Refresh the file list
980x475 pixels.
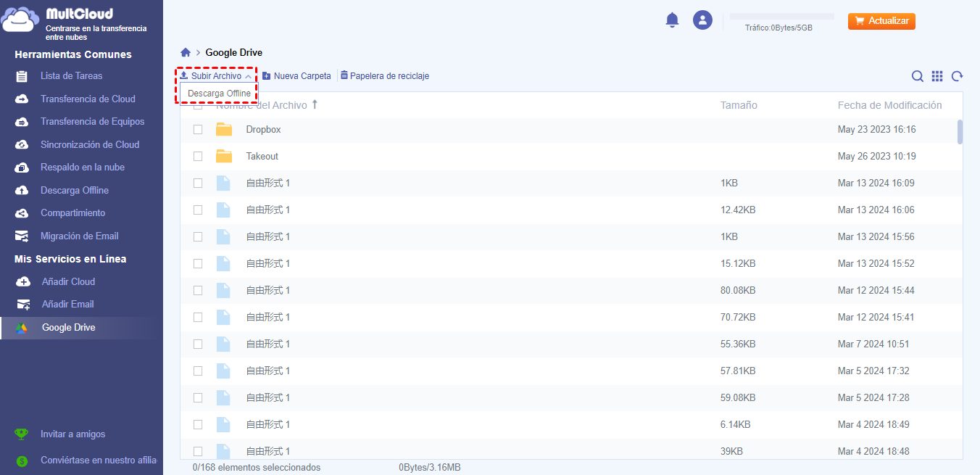[958, 76]
